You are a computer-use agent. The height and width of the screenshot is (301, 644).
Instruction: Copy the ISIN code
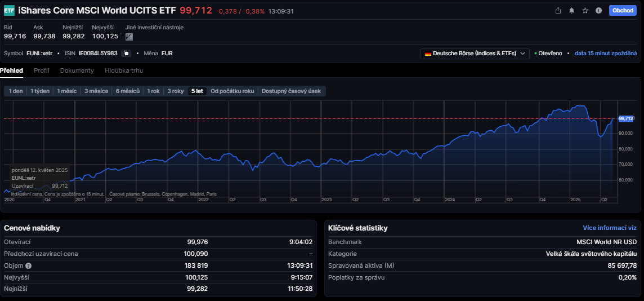click(x=127, y=54)
